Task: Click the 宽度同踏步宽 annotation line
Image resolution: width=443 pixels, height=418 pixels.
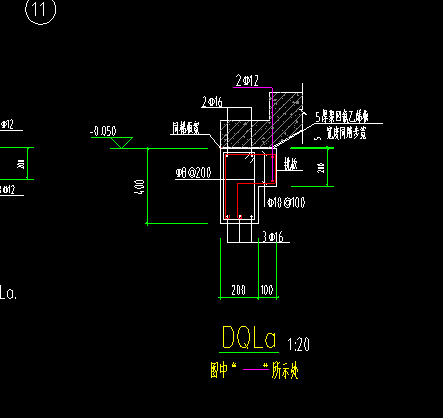Action: [x=346, y=133]
